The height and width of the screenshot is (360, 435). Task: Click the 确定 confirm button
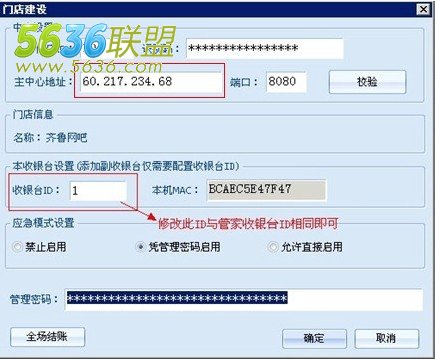[x=314, y=339]
